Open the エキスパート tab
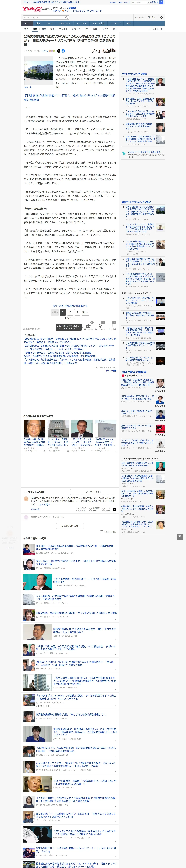 [64, 24]
